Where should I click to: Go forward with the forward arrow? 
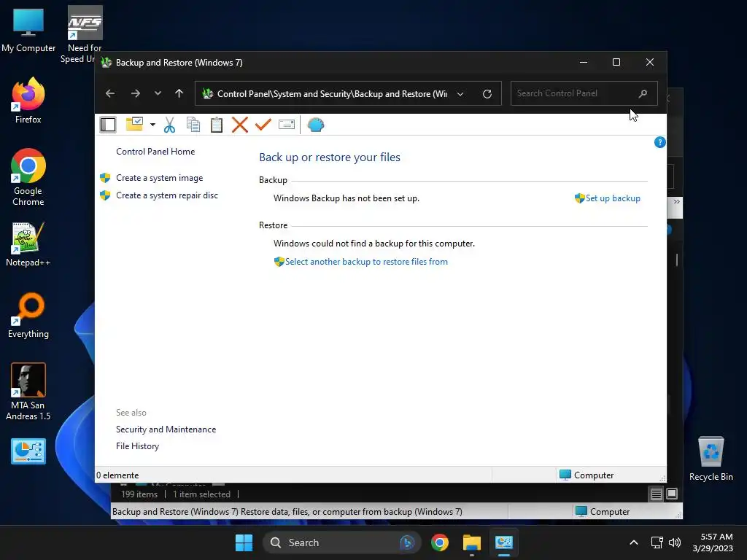pyautogui.click(x=135, y=93)
